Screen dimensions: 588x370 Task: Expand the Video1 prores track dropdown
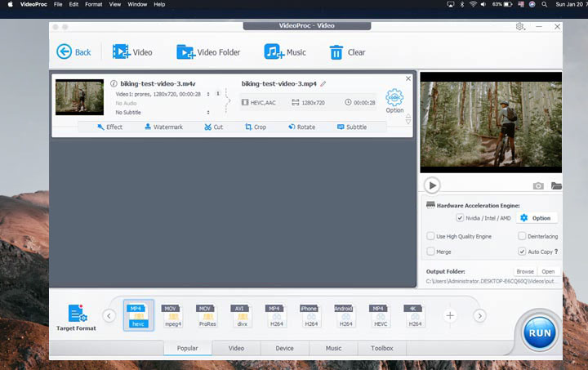tap(207, 94)
